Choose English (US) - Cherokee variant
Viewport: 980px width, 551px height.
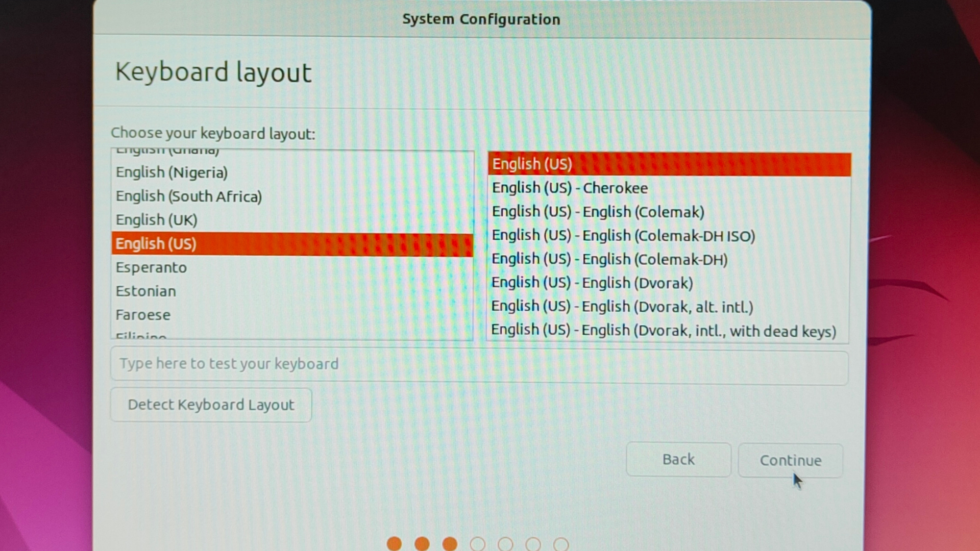(x=570, y=188)
